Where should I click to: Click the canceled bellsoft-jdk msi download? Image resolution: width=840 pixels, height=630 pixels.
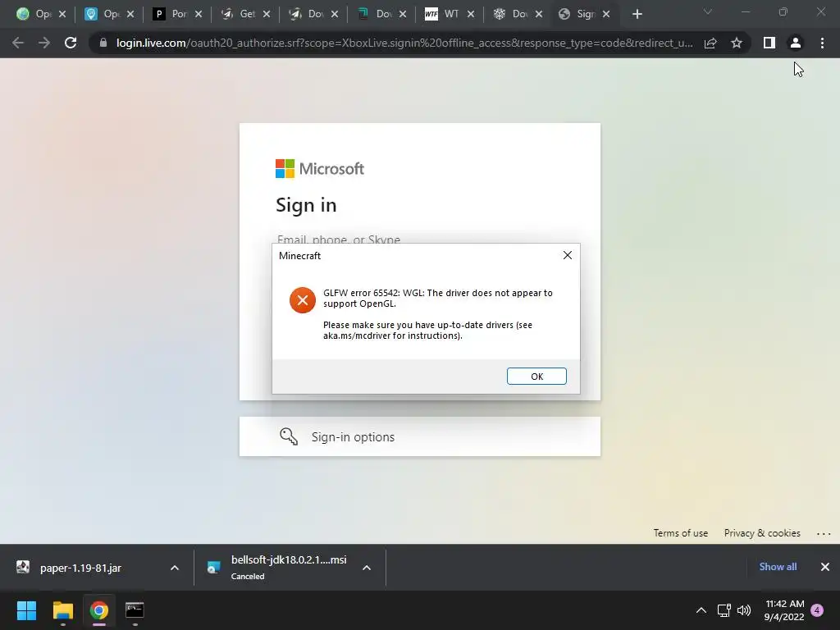coord(289,567)
